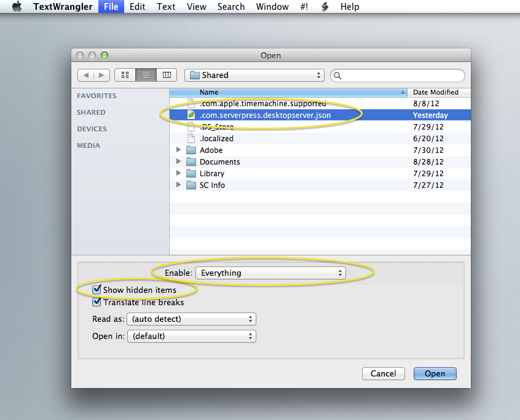520x420 pixels.
Task: Switch to icon view
Action: click(x=125, y=75)
